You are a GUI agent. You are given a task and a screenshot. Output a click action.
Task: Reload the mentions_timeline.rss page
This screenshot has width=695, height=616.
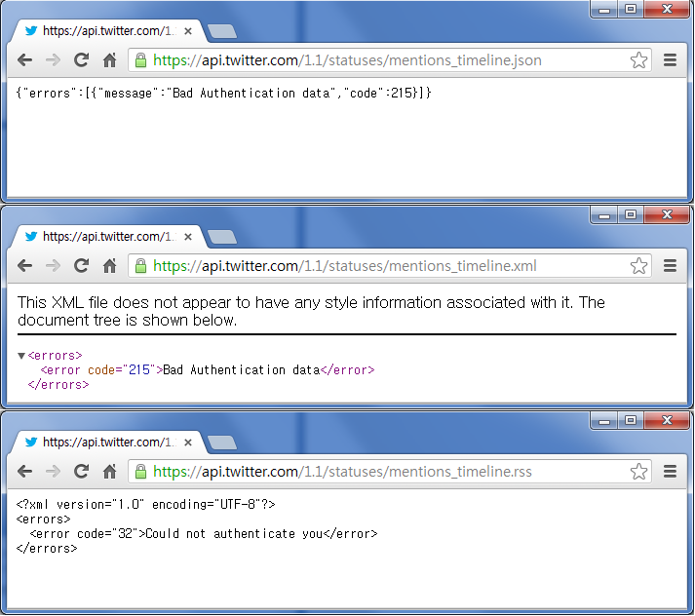pos(81,471)
